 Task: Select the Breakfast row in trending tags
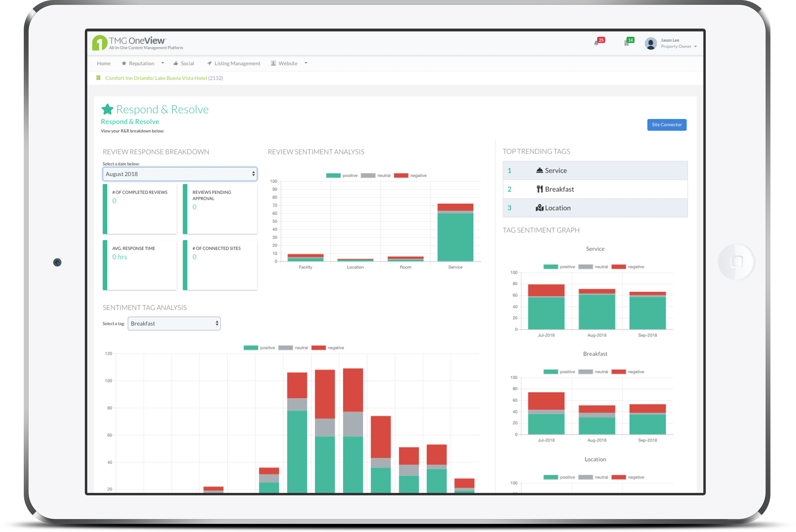click(x=595, y=189)
